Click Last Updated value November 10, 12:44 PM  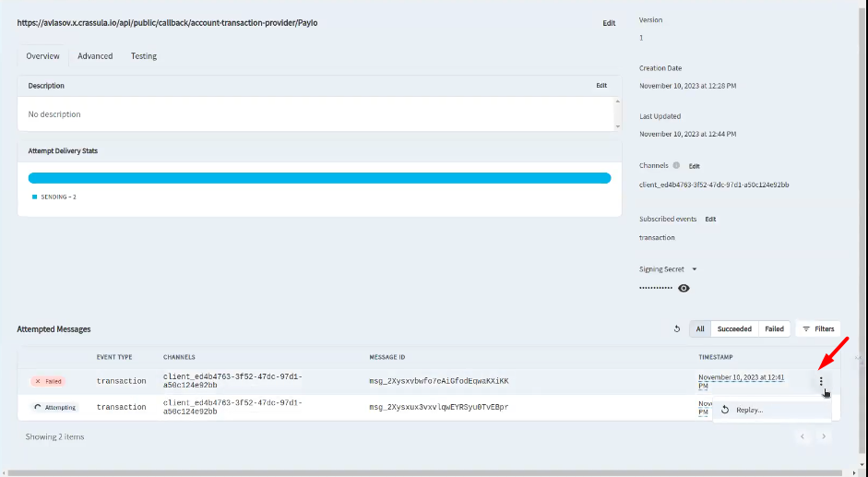click(687, 134)
